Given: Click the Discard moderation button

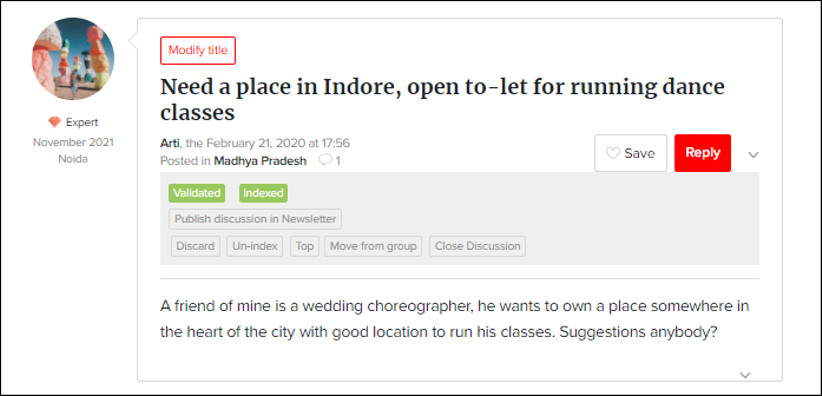Looking at the screenshot, I should 196,246.
